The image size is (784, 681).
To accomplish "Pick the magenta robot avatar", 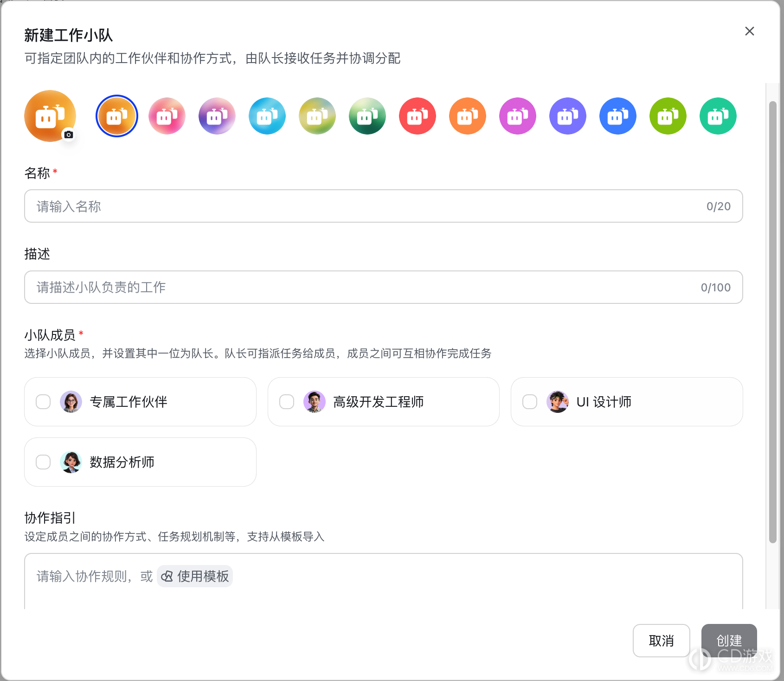I will (518, 116).
